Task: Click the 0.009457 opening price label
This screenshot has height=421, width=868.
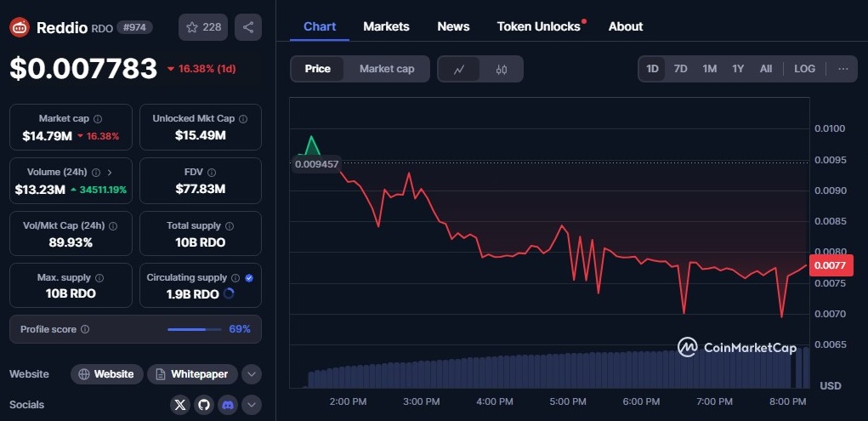Action: click(316, 164)
